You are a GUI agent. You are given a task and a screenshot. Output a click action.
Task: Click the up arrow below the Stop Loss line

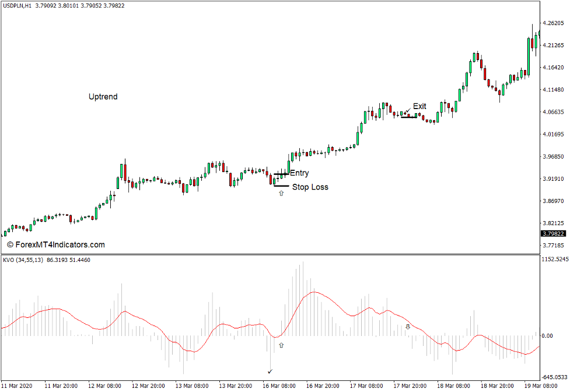[x=281, y=192]
